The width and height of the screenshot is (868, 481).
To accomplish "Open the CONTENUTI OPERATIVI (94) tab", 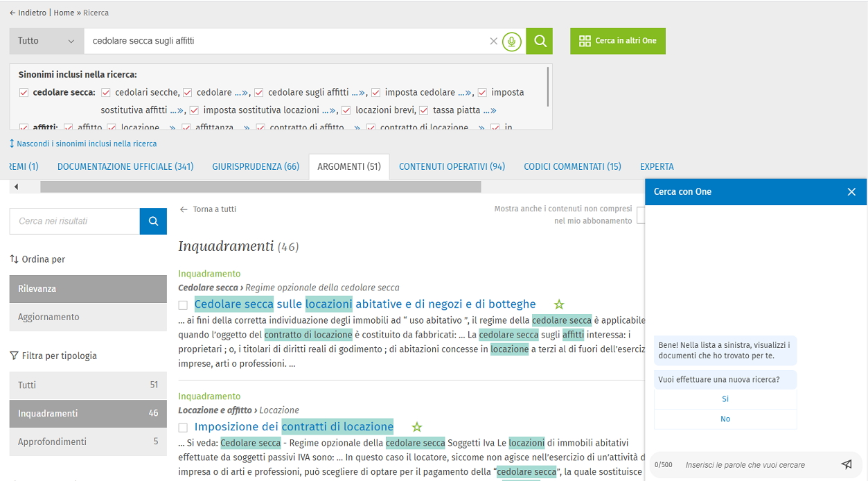I will coord(452,166).
